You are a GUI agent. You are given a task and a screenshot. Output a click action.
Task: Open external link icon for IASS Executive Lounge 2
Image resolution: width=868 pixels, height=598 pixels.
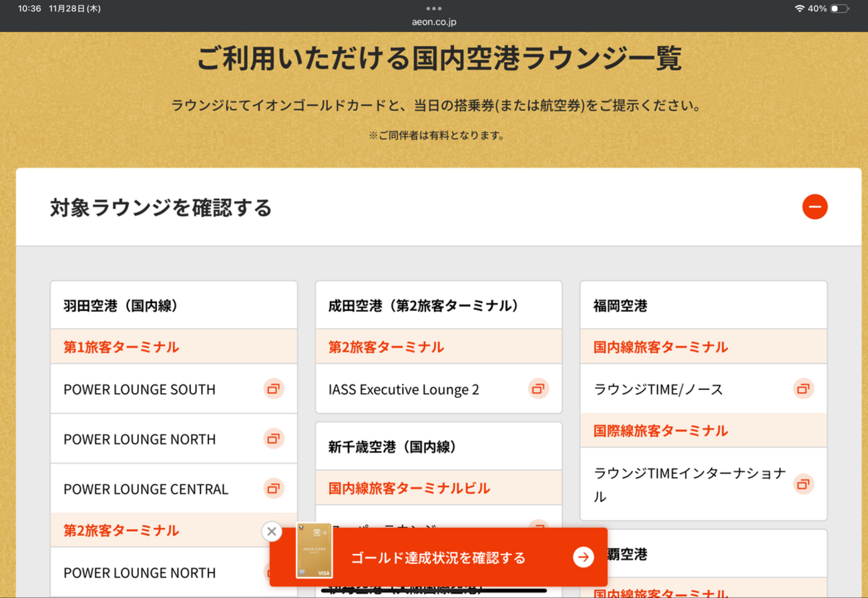pos(538,388)
